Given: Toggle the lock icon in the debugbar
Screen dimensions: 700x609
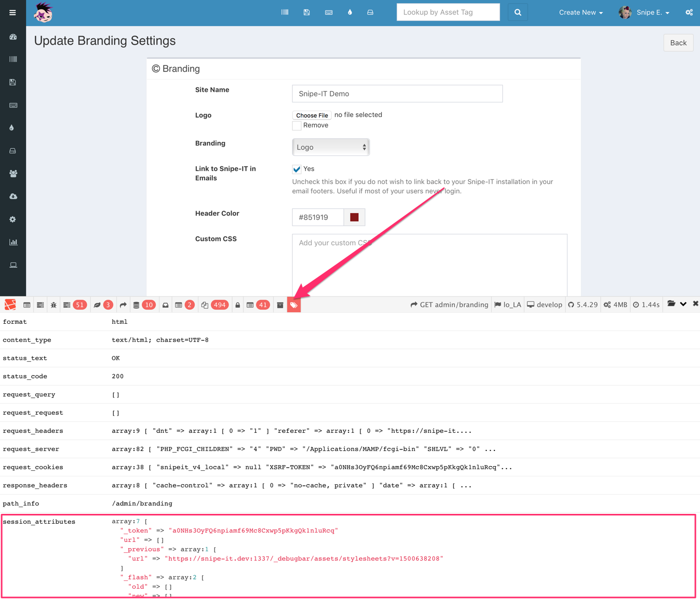Looking at the screenshot, I should pyautogui.click(x=237, y=304).
